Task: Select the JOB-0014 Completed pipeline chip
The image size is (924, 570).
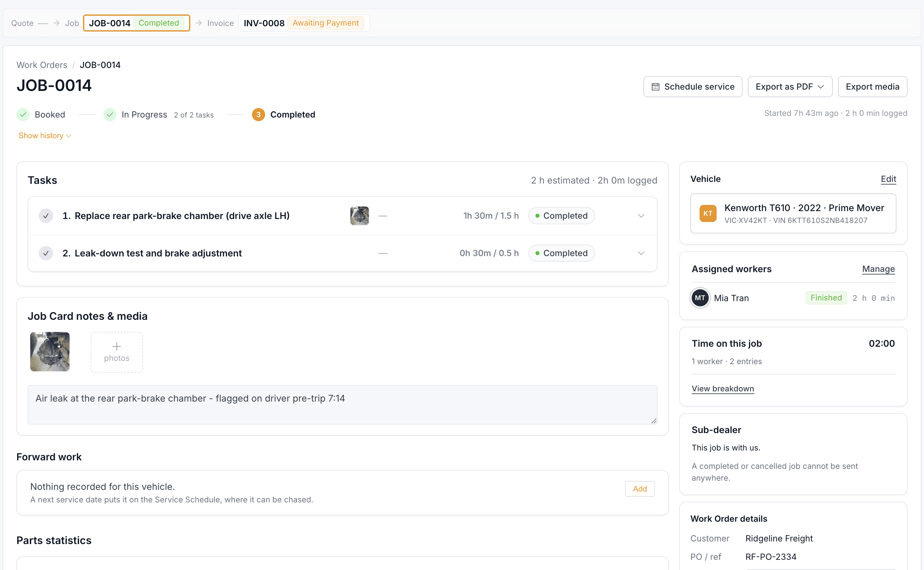Action: click(x=136, y=23)
